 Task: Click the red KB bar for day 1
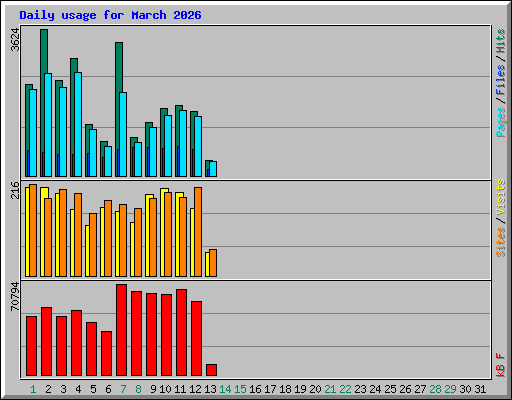pyautogui.click(x=31, y=346)
